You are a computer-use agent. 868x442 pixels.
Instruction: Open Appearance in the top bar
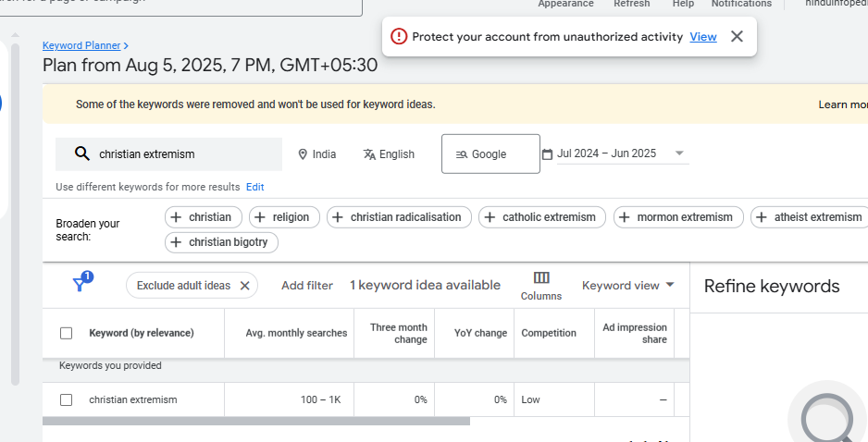click(565, 4)
